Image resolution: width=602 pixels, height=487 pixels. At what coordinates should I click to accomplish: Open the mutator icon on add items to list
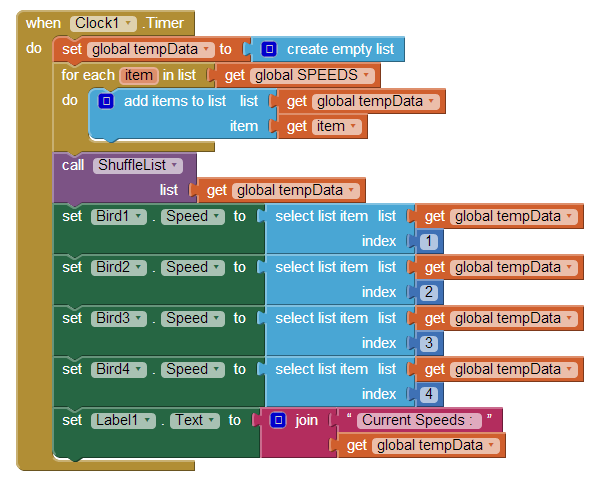tap(107, 101)
